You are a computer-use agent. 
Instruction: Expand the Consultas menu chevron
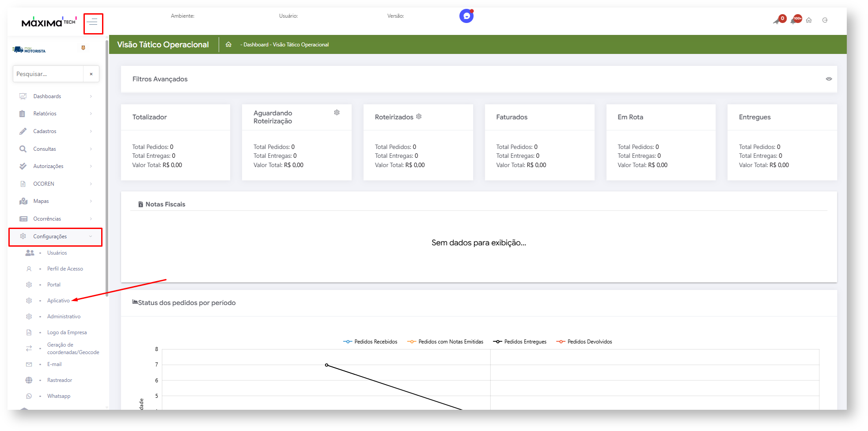pyautogui.click(x=91, y=149)
